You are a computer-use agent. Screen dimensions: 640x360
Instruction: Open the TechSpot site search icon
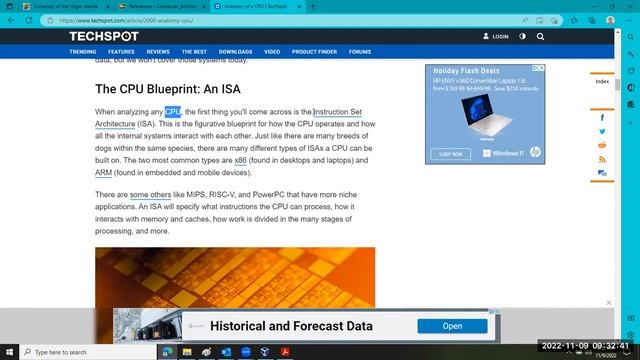click(540, 36)
